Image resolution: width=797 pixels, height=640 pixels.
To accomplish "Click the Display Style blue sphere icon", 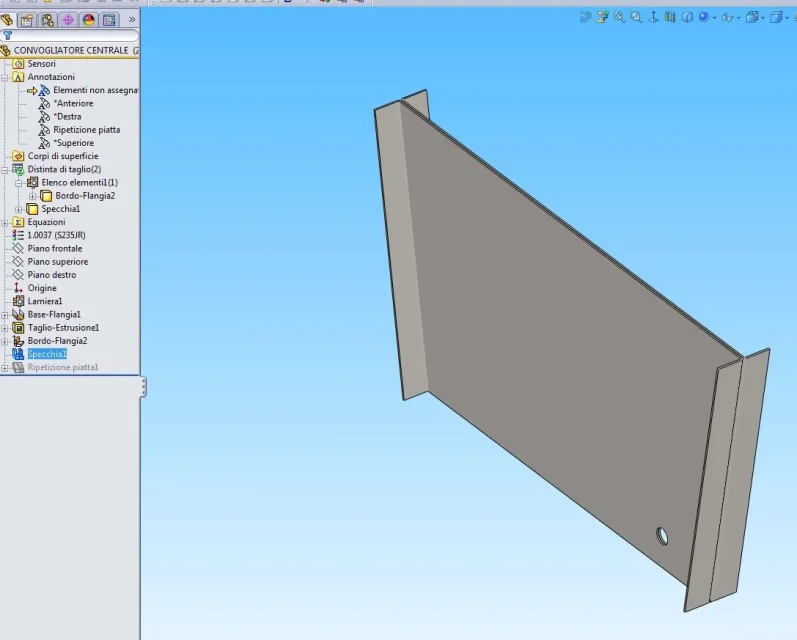I will (704, 17).
